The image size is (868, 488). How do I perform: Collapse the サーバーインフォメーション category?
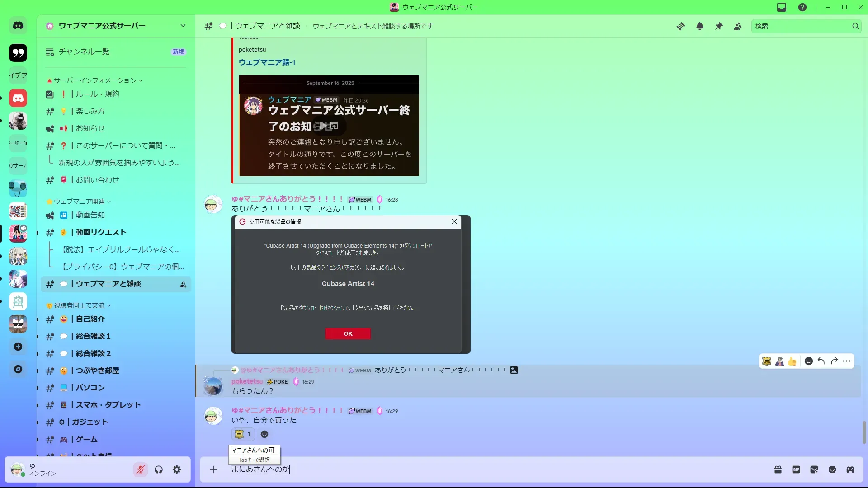pyautogui.click(x=95, y=80)
